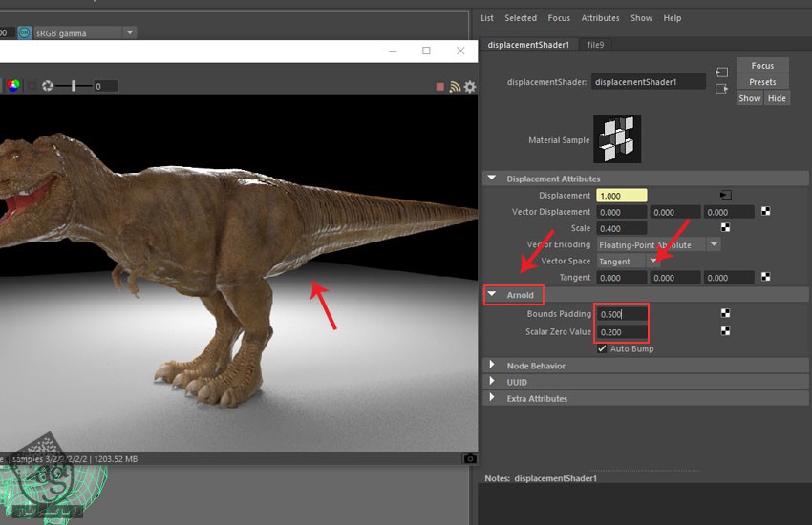Click the Notes text area

[645, 504]
